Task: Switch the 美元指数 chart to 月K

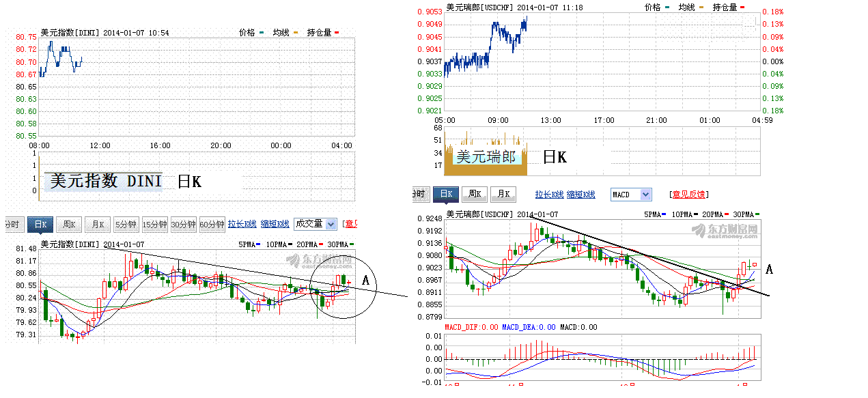Action: click(98, 224)
